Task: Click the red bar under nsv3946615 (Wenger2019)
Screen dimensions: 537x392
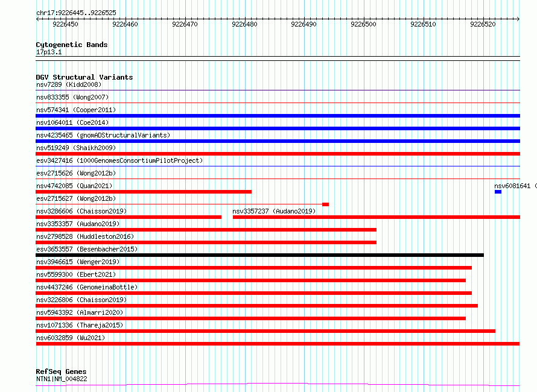Action: 254,268
